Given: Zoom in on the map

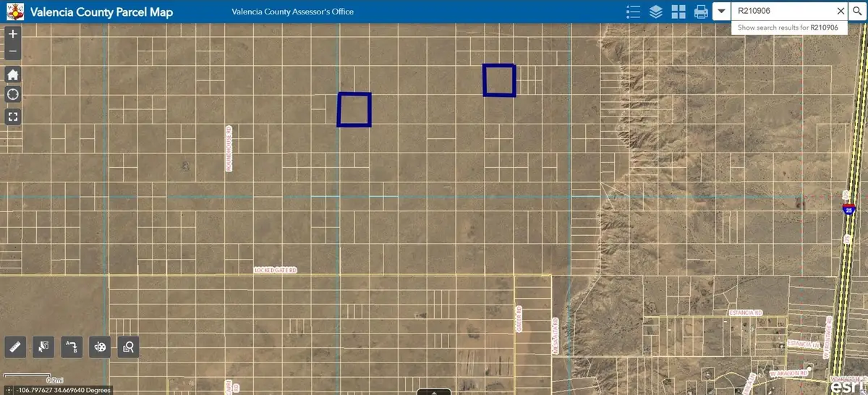Looking at the screenshot, I should tap(12, 34).
